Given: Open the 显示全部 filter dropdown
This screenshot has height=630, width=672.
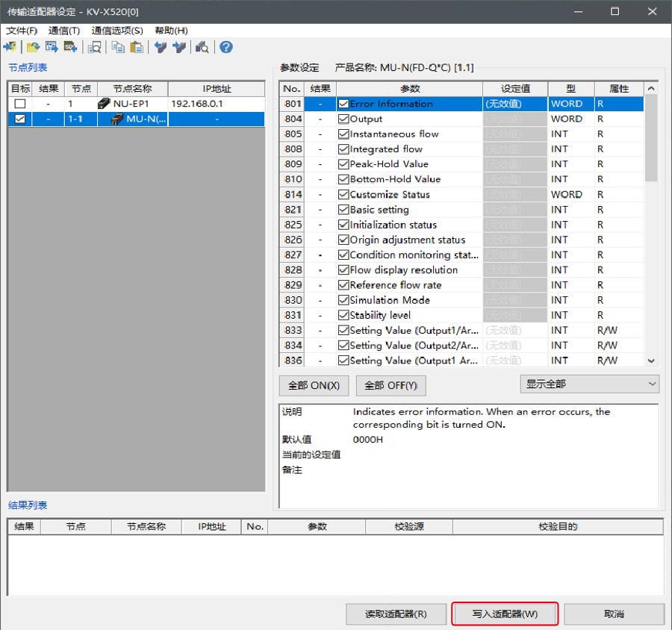Looking at the screenshot, I should [589, 384].
